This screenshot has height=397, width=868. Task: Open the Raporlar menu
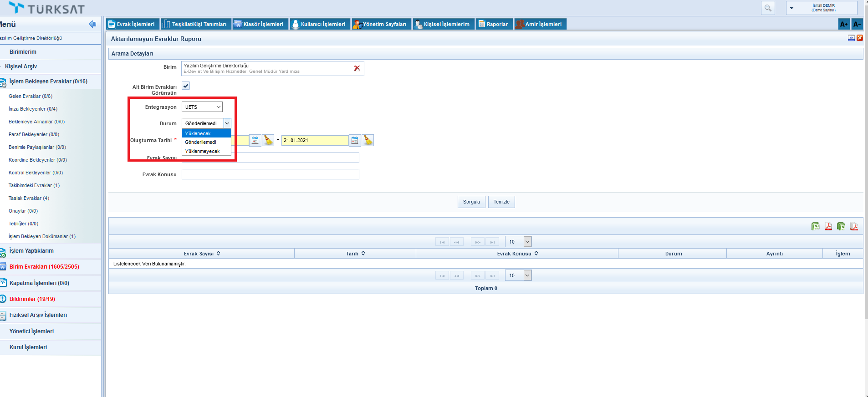[494, 24]
